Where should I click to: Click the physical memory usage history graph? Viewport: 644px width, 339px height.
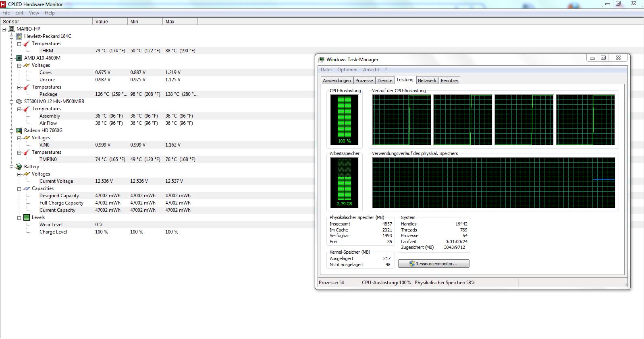[494, 182]
